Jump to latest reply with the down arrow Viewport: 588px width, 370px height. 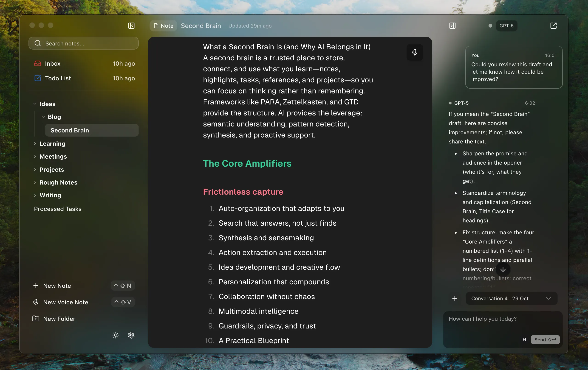coord(503,269)
